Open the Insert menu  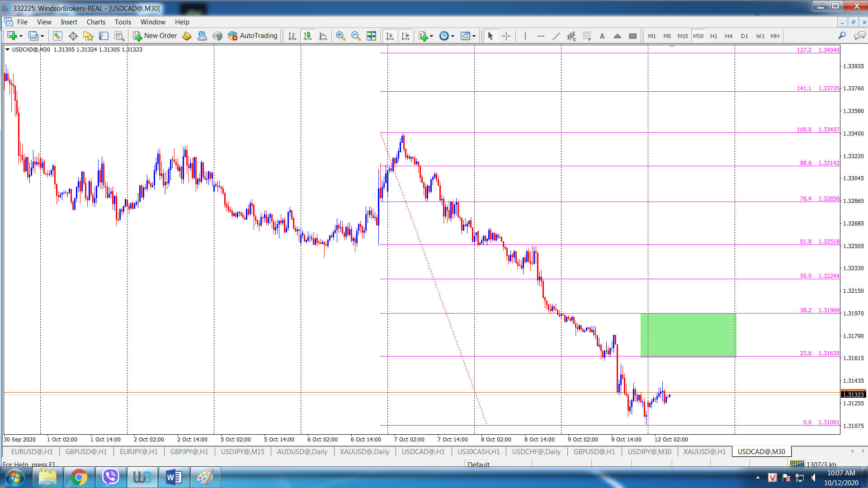[x=69, y=22]
